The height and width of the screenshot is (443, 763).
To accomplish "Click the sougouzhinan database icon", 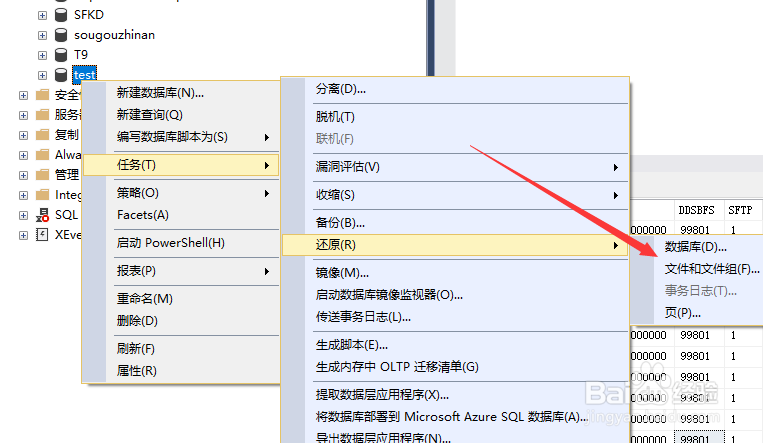I will click(61, 35).
